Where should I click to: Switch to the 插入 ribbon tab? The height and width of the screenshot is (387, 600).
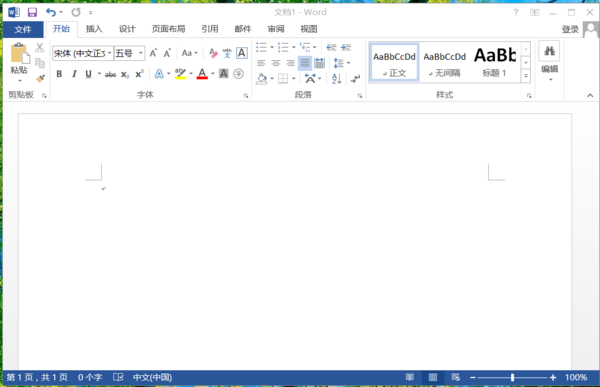click(x=94, y=29)
